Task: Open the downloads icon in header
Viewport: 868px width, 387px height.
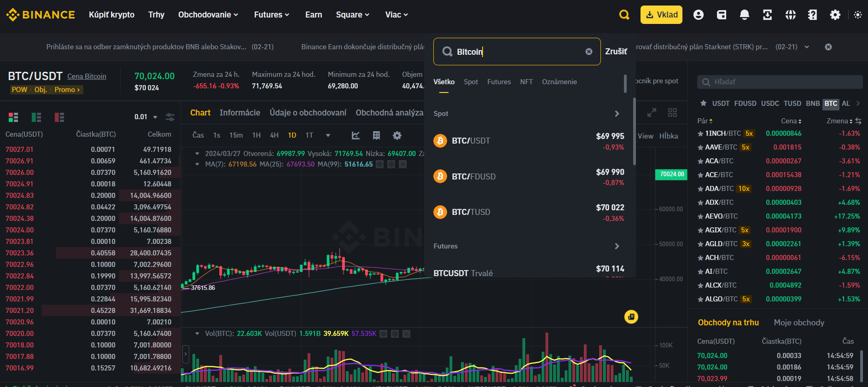Action: (767, 15)
